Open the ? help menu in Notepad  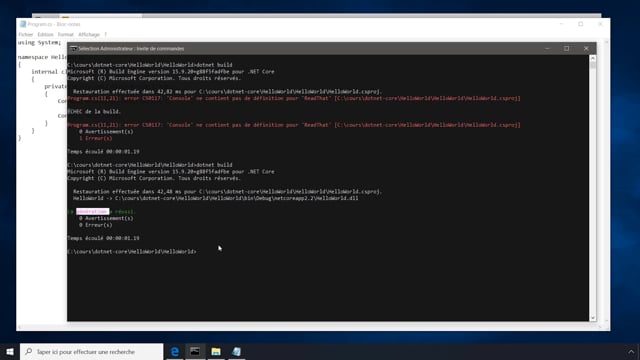105,35
